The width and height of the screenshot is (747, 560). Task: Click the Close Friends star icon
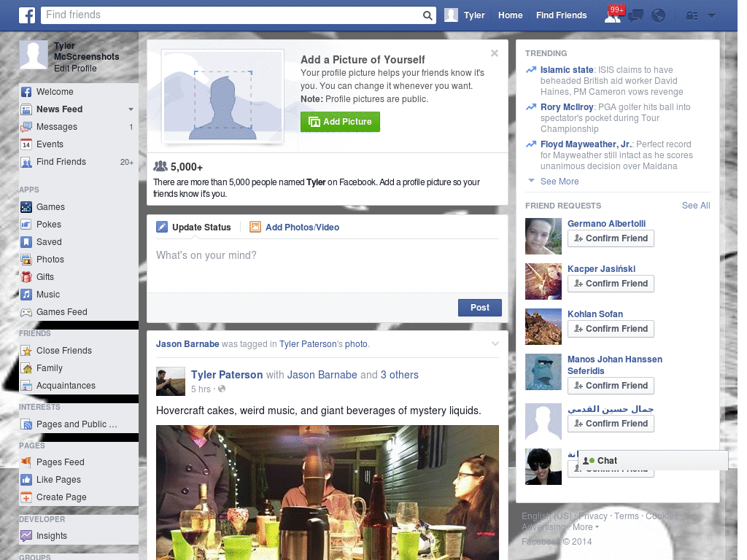(x=26, y=351)
